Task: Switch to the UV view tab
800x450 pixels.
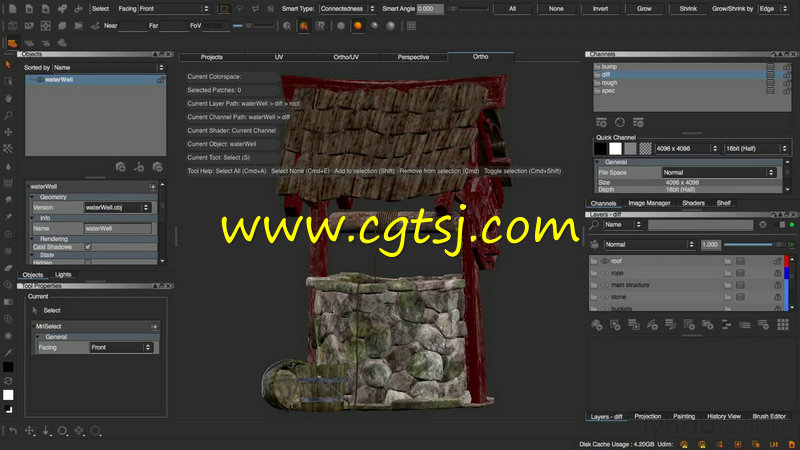Action: (x=279, y=57)
